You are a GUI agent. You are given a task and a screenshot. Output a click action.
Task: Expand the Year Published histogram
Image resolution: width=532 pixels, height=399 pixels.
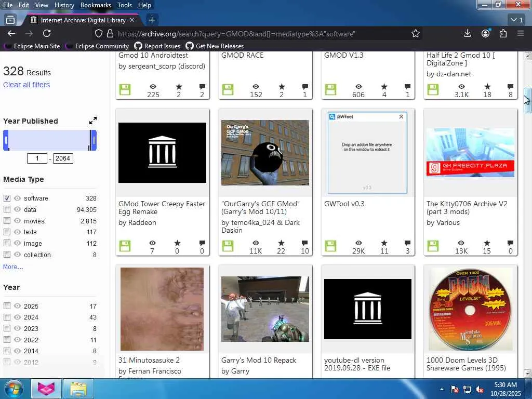(x=92, y=121)
